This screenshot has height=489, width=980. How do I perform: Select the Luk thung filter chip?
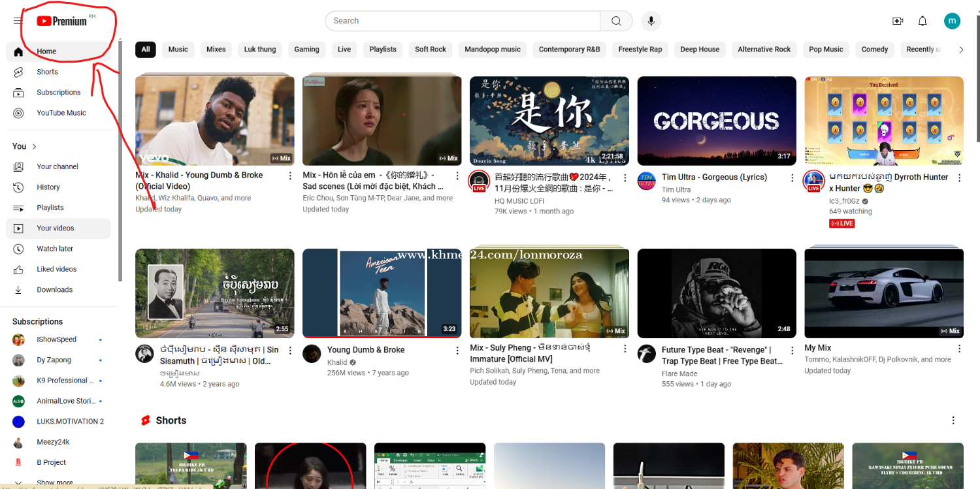pyautogui.click(x=260, y=50)
